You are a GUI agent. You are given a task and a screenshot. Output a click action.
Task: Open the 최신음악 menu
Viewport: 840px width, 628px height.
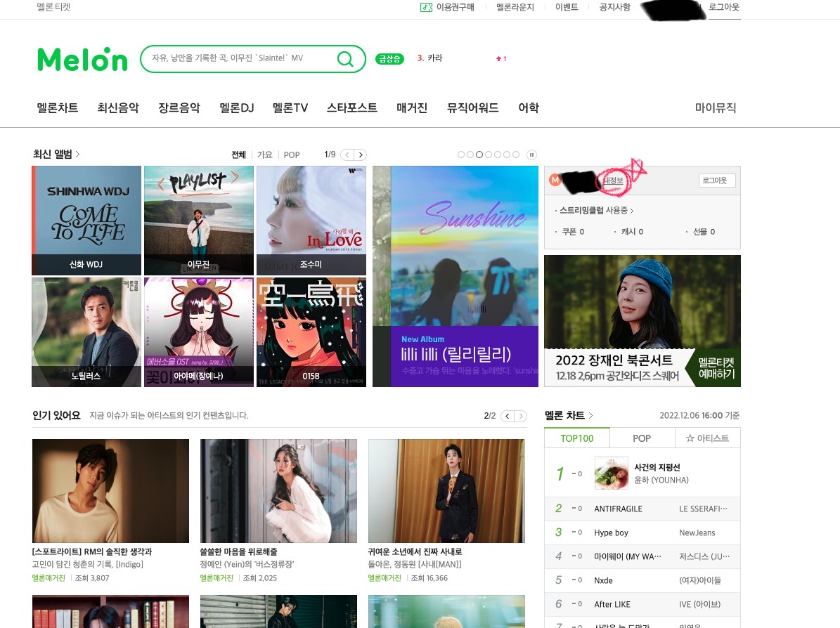(118, 107)
